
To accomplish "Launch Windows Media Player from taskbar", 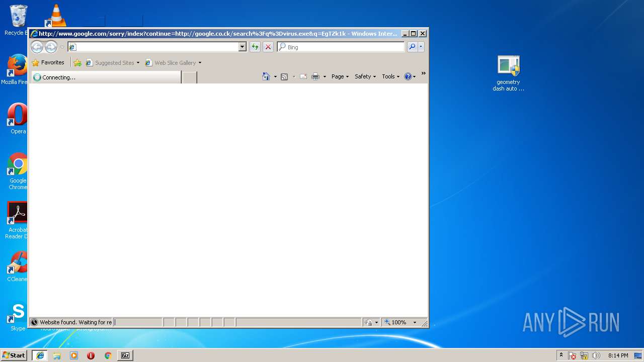I will [74, 355].
